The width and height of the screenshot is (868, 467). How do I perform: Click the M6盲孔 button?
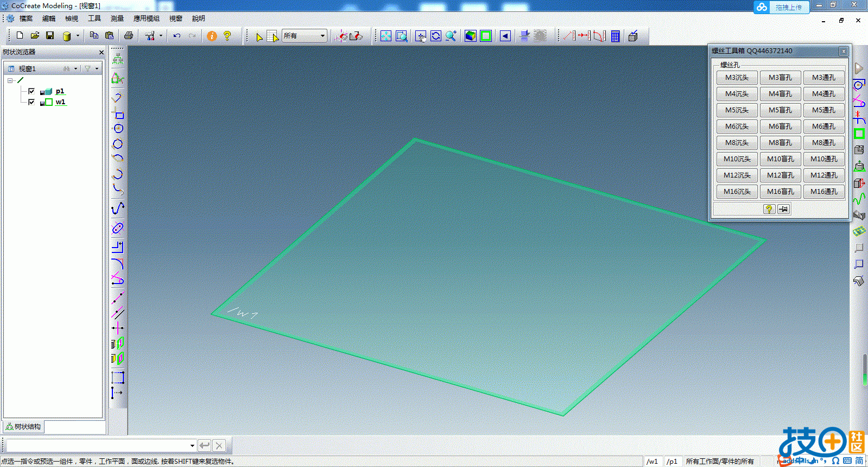coord(780,127)
